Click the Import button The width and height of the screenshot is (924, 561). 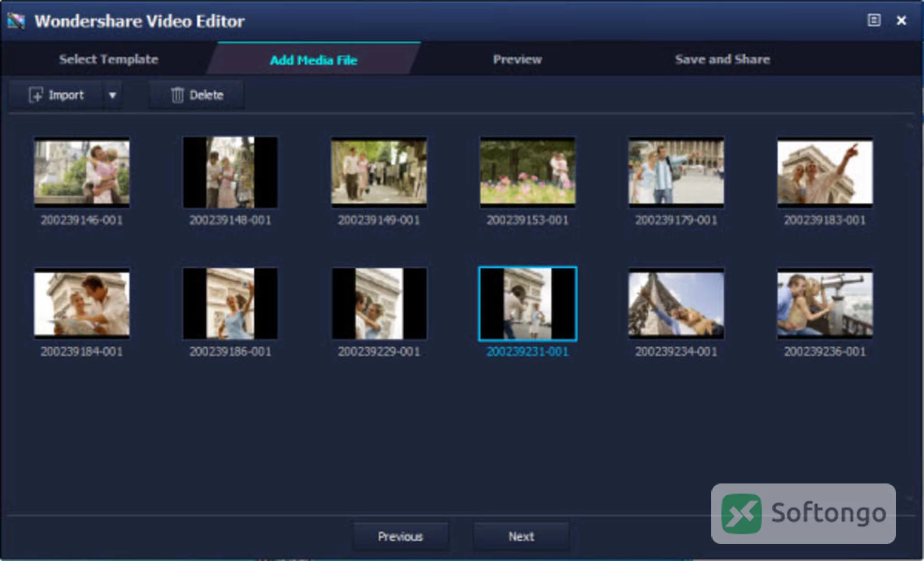click(x=56, y=95)
